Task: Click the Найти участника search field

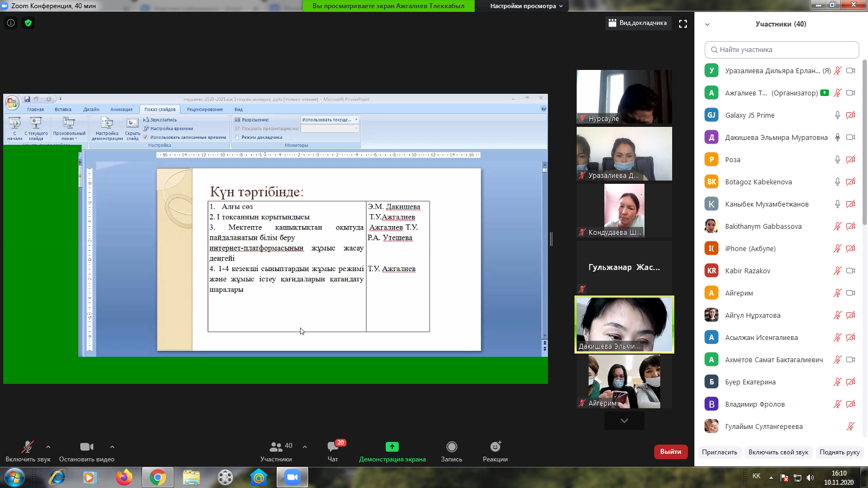Action: pos(781,50)
